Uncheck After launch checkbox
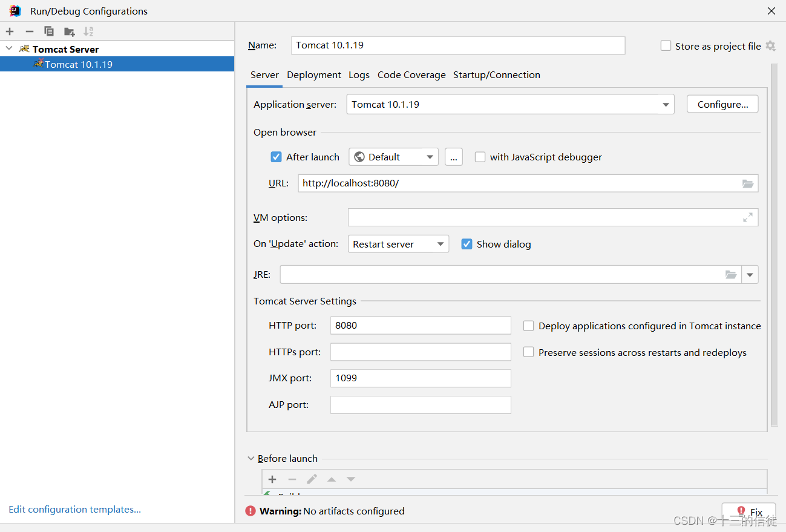 point(276,157)
